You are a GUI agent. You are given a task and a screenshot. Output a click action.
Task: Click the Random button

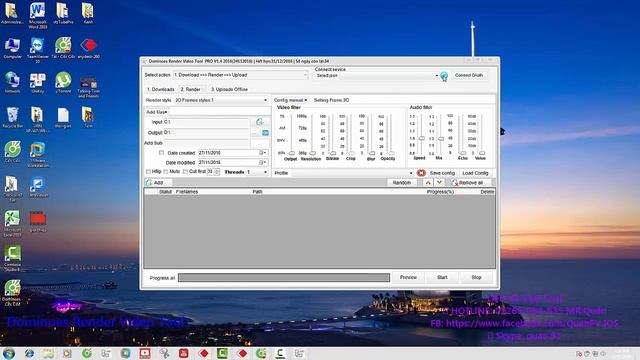(x=402, y=183)
